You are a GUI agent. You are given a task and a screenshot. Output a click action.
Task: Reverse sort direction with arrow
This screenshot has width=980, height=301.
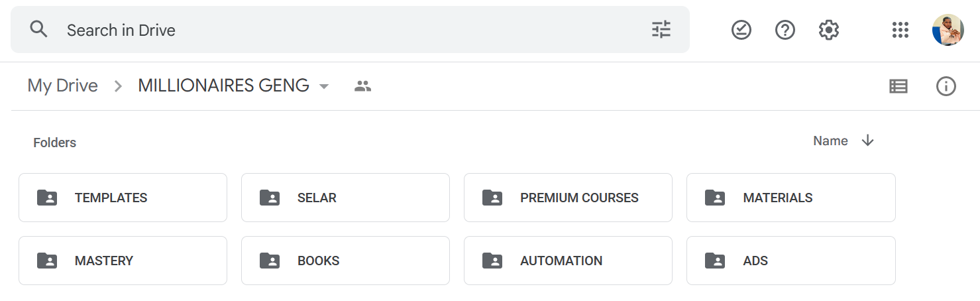(868, 141)
